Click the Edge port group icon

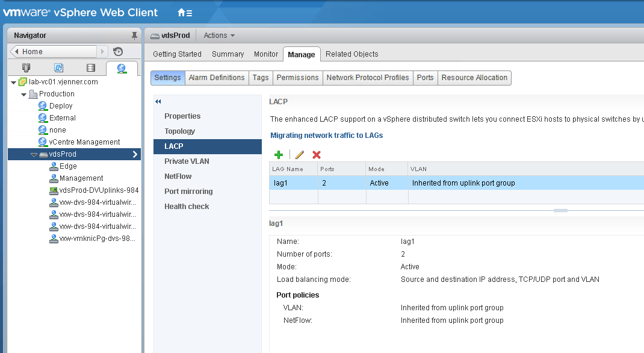point(54,166)
